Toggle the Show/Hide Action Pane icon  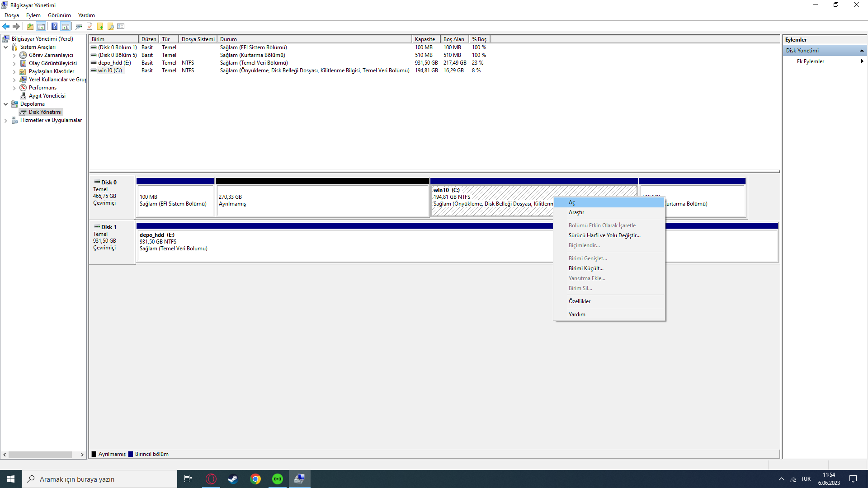[66, 26]
